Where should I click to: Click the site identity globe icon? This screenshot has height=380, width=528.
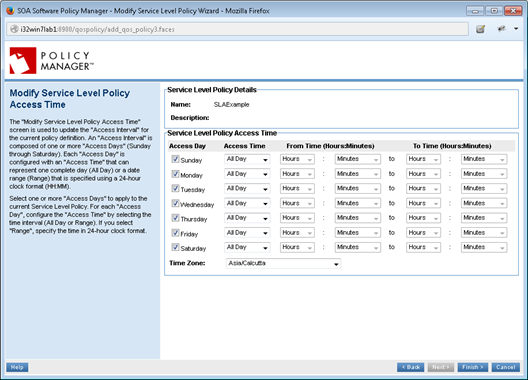(14, 29)
